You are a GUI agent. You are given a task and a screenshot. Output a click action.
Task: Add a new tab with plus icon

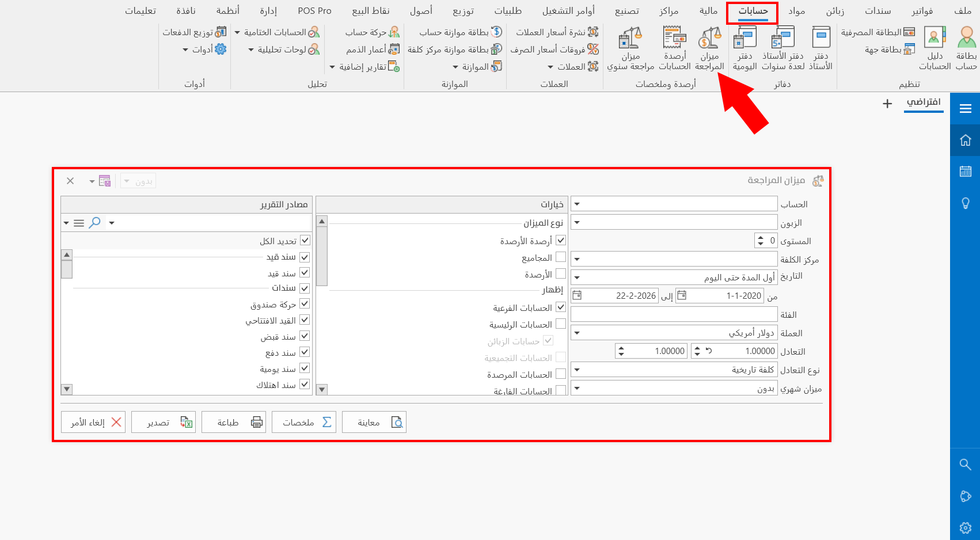click(887, 104)
